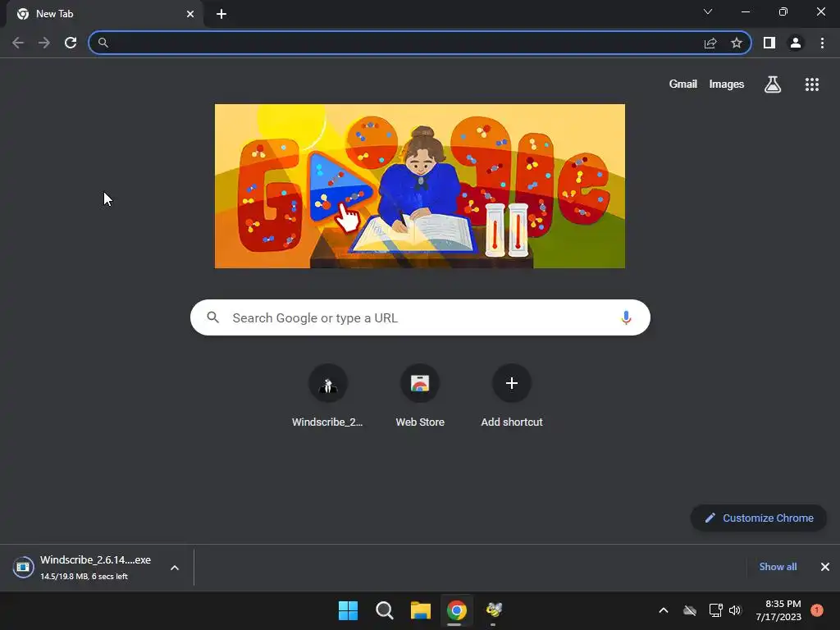Open the tab search chevron
Viewport: 840px width, 630px height.
coord(708,11)
